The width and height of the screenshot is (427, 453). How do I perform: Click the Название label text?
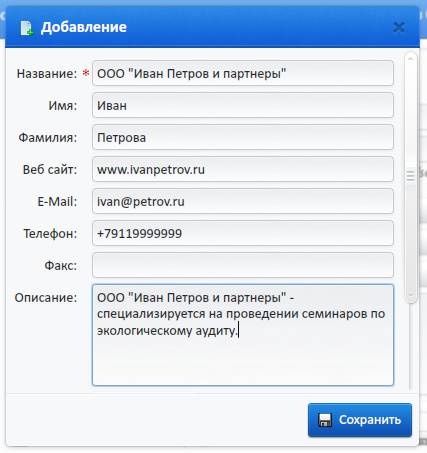click(47, 74)
